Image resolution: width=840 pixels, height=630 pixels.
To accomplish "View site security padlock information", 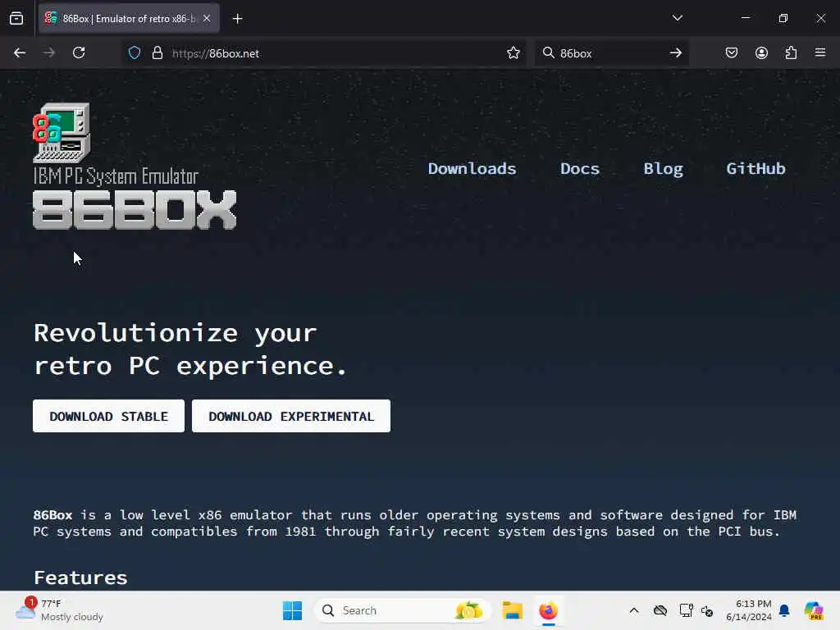I will 157,53.
